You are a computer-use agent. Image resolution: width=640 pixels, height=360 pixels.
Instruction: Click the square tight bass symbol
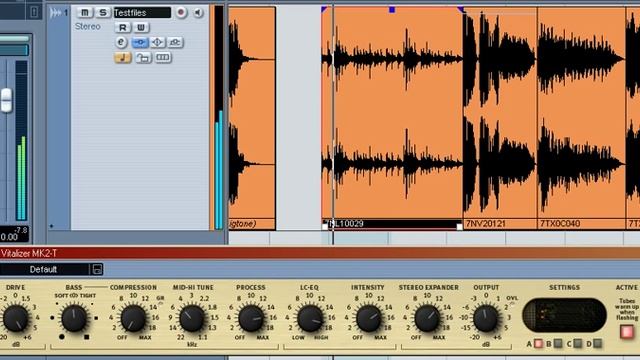pyautogui.click(x=87, y=337)
